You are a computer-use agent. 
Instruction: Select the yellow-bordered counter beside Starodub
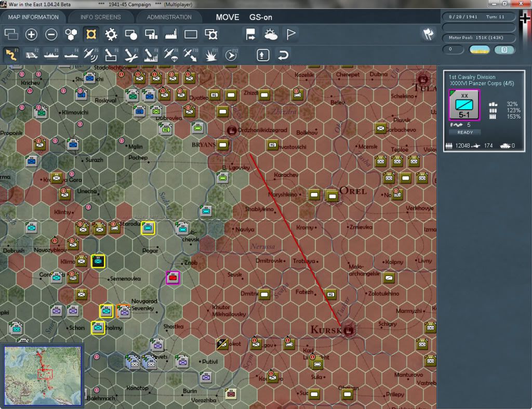pos(148,228)
